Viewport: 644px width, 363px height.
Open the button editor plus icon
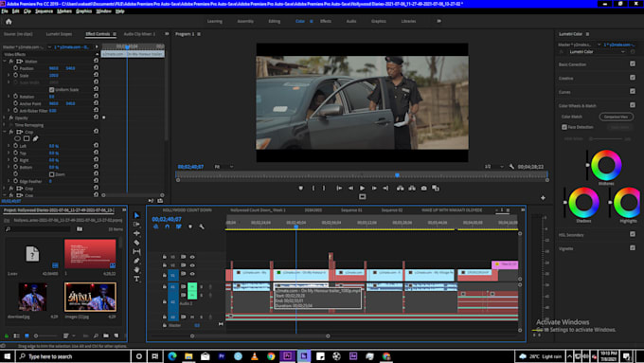click(543, 198)
